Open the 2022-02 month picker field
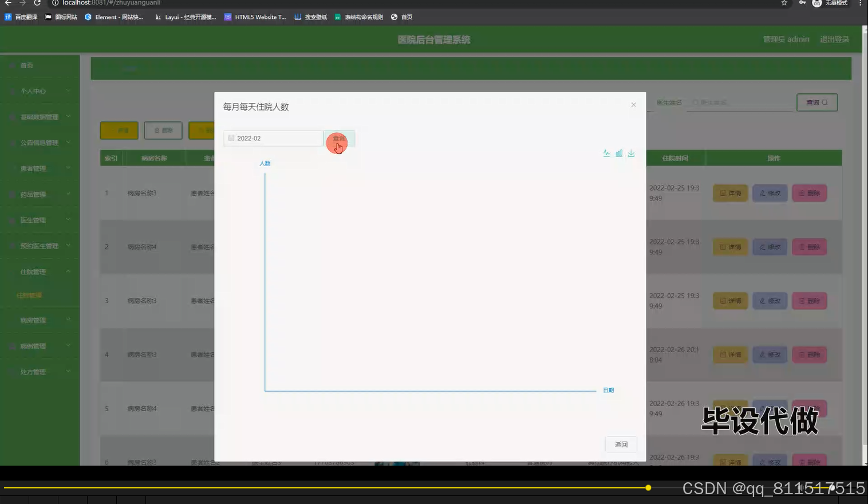868x504 pixels. (x=273, y=139)
